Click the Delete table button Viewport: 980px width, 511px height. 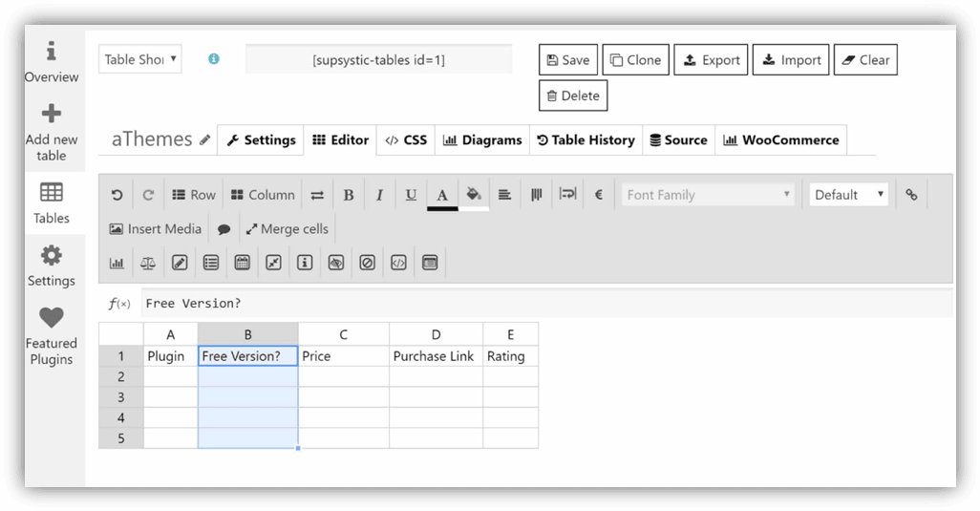573,96
